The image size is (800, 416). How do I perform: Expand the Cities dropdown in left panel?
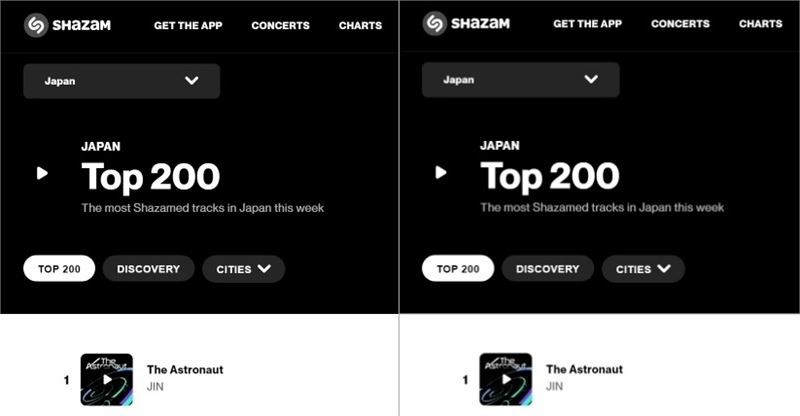[243, 269]
